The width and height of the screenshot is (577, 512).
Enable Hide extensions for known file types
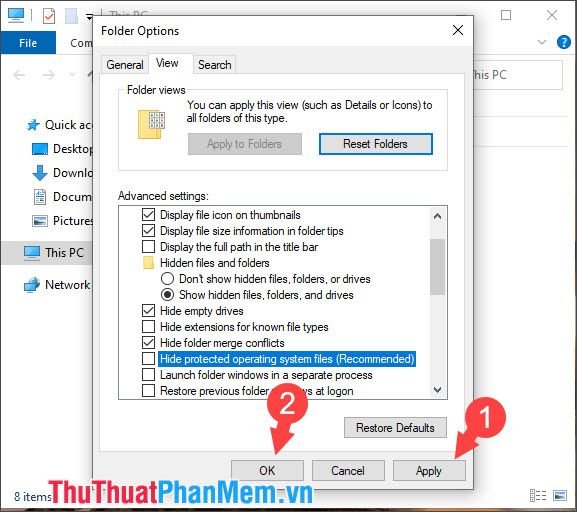click(x=148, y=327)
